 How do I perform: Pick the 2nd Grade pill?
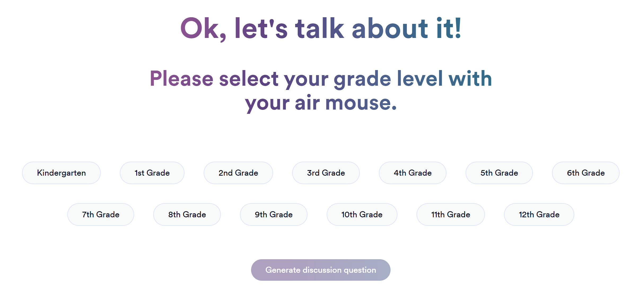coord(238,173)
